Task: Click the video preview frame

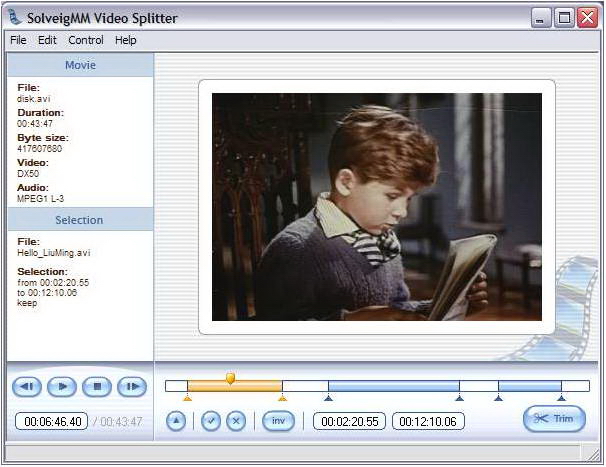Action: [x=377, y=207]
